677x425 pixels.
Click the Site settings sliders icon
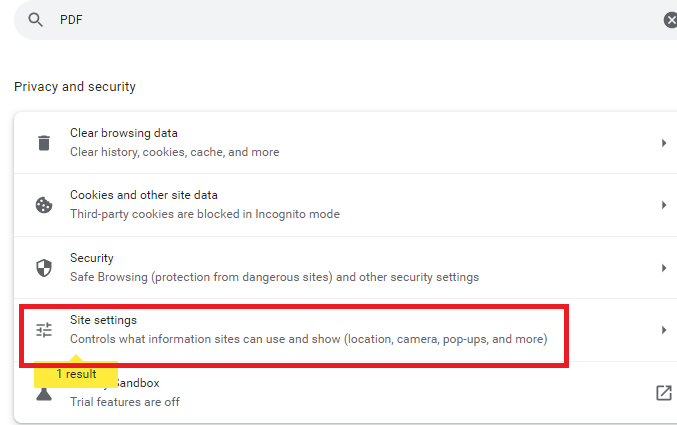pyautogui.click(x=44, y=330)
